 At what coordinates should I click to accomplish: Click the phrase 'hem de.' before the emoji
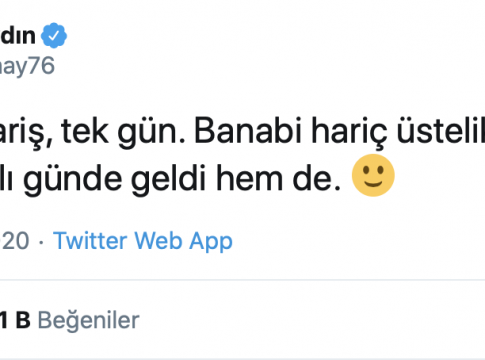[x=279, y=178]
